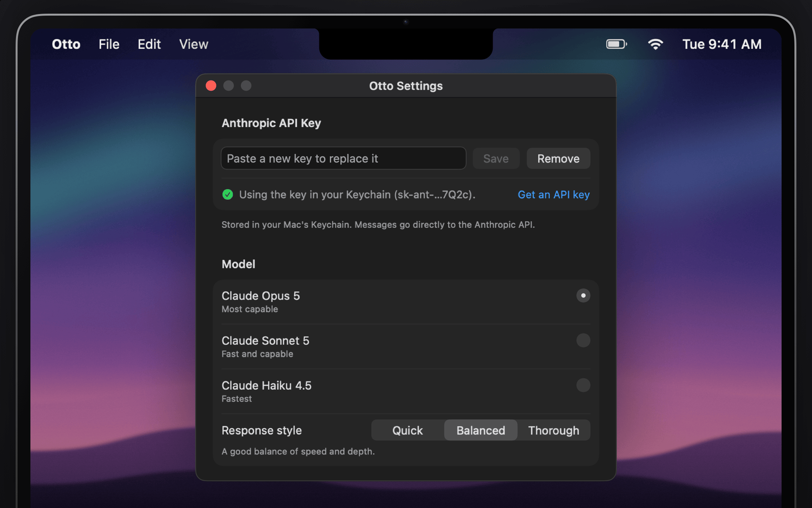Click the Tue 9:41 AM clock

722,44
